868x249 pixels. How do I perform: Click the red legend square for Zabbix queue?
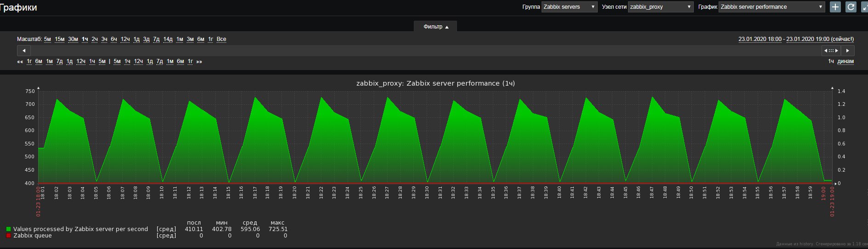8,236
